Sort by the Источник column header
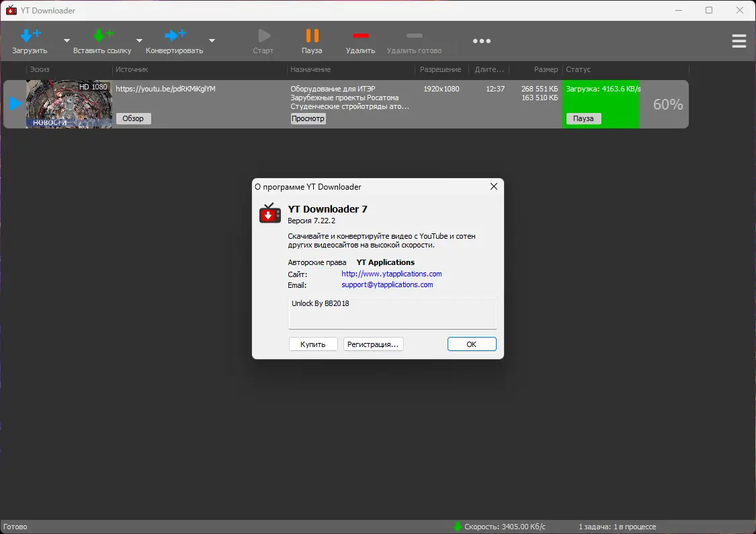This screenshot has height=534, width=756. click(132, 69)
